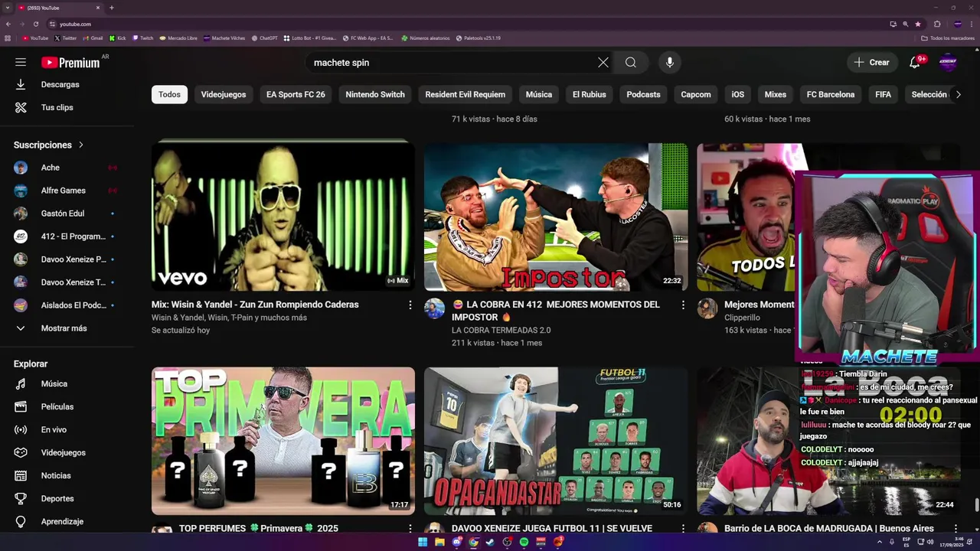This screenshot has width=980, height=551.
Task: Play the LA COBRA EN 412 Impostor thumbnail
Action: click(556, 217)
